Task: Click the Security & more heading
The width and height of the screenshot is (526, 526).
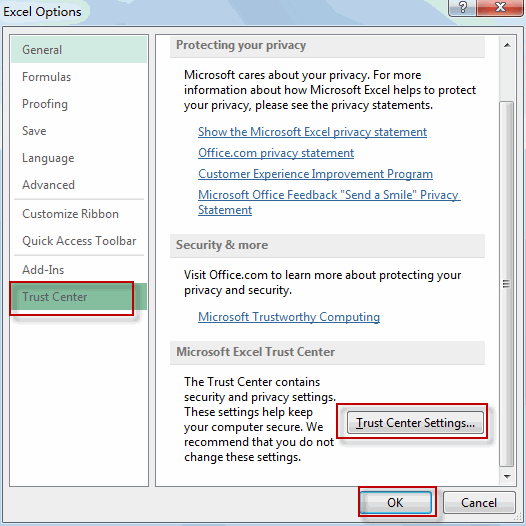Action: [222, 245]
